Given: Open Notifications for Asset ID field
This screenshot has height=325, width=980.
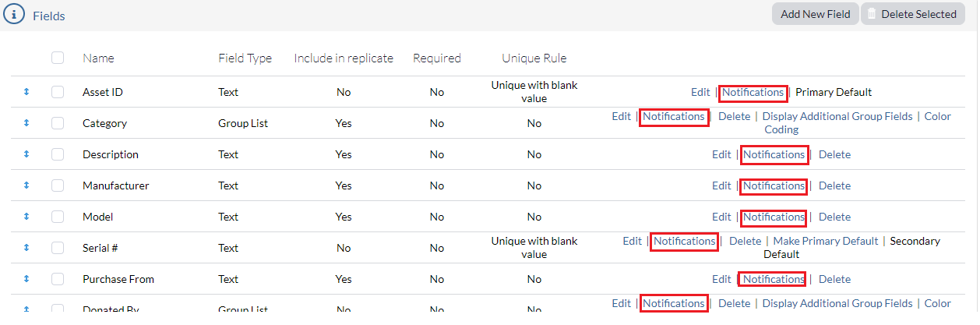Looking at the screenshot, I should [x=753, y=92].
